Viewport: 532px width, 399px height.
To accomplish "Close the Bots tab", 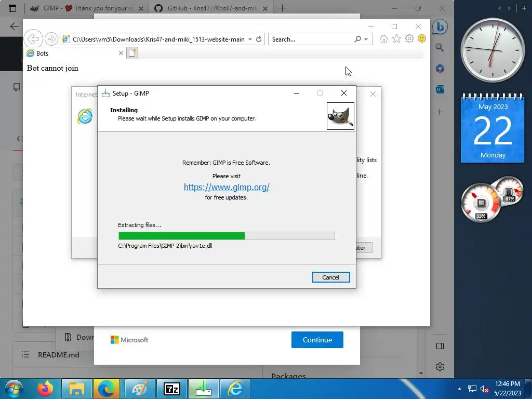I will coord(121,53).
